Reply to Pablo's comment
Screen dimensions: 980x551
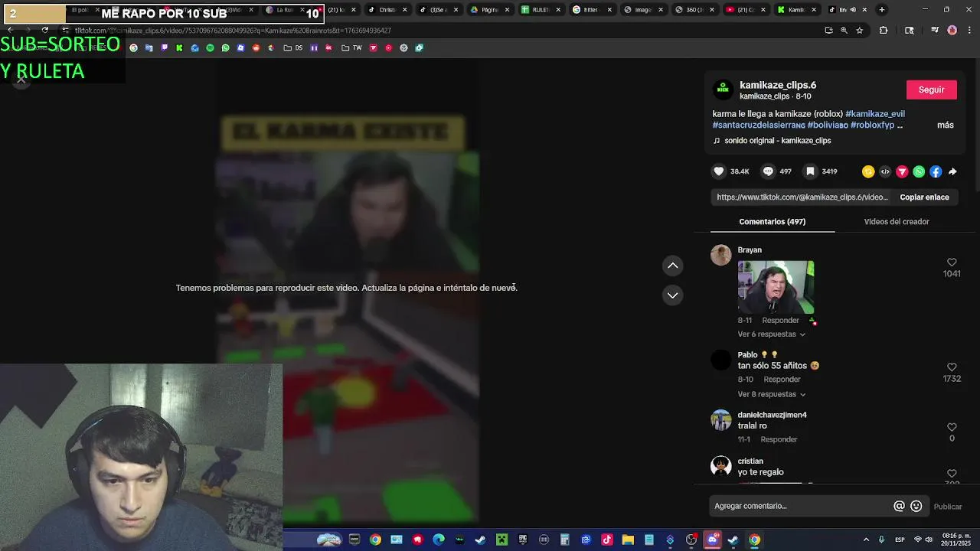pyautogui.click(x=782, y=380)
